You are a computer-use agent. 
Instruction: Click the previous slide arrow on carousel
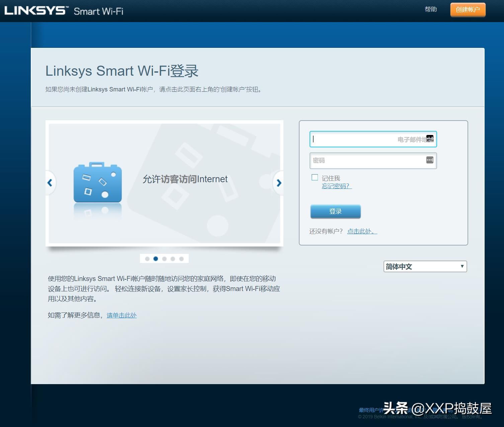[x=50, y=183]
